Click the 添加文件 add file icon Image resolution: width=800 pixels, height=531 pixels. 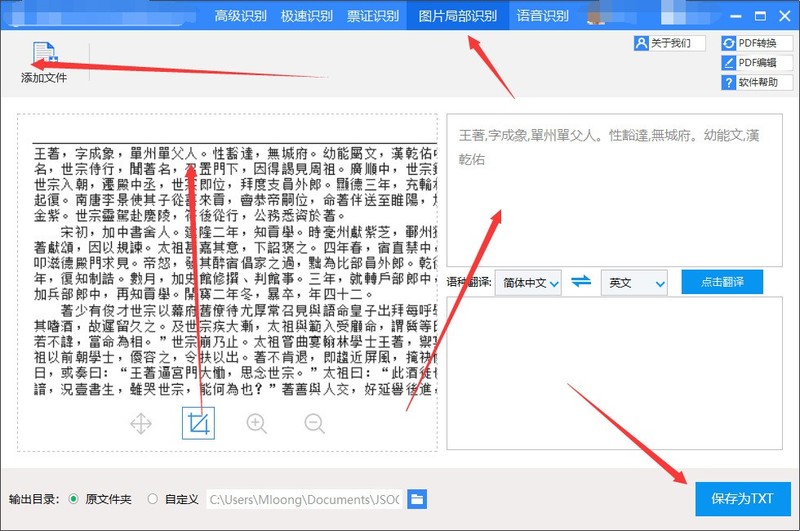[44, 54]
